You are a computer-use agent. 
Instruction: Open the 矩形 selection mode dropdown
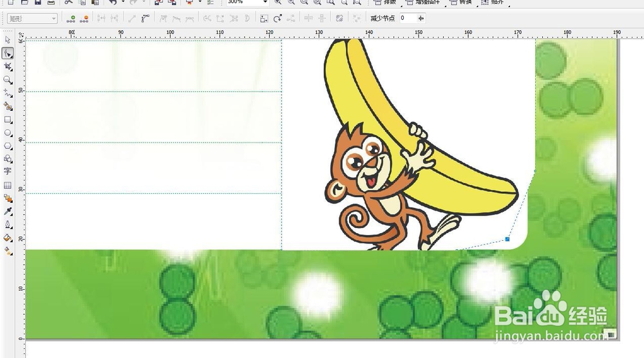(53, 19)
